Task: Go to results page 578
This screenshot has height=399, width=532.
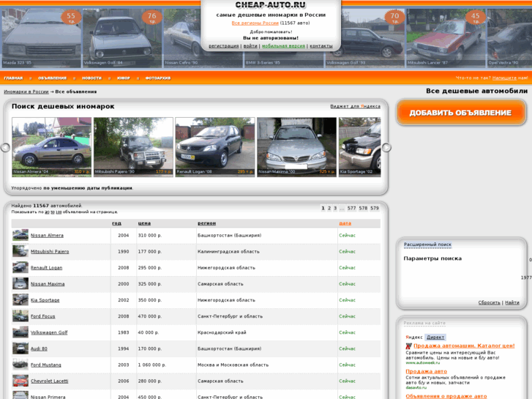Action: (364, 208)
